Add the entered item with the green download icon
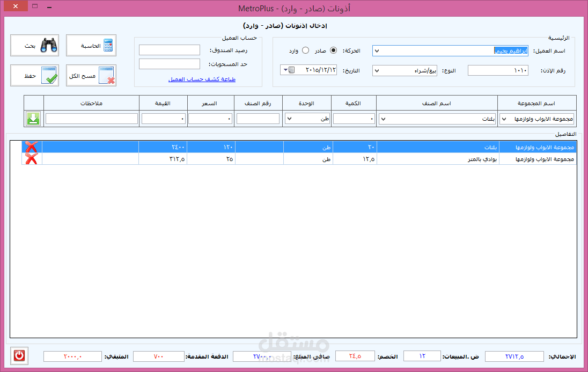588x372 pixels. pos(32,119)
